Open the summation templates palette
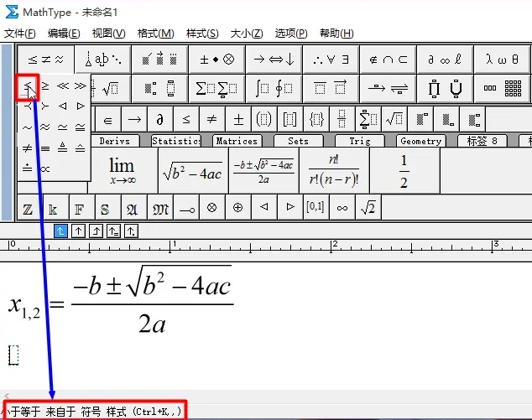Viewport: 532px width, 420px height. coord(216,89)
